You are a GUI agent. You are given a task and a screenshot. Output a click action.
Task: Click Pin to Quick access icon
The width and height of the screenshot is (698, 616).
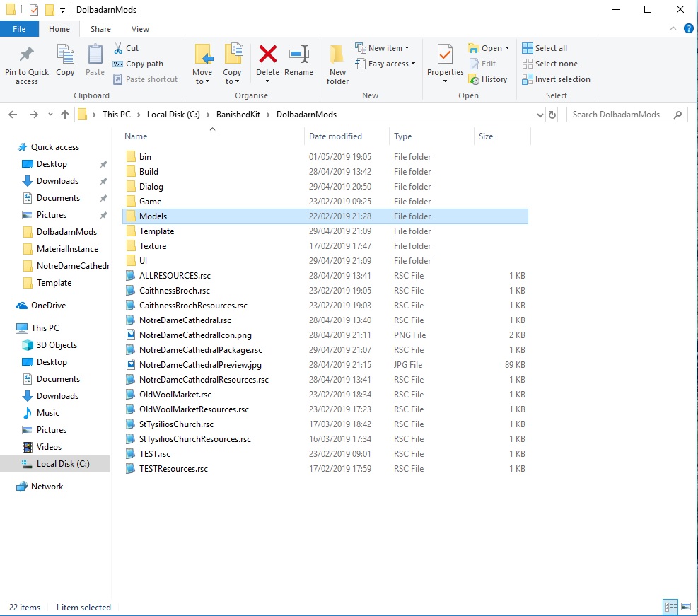click(27, 54)
